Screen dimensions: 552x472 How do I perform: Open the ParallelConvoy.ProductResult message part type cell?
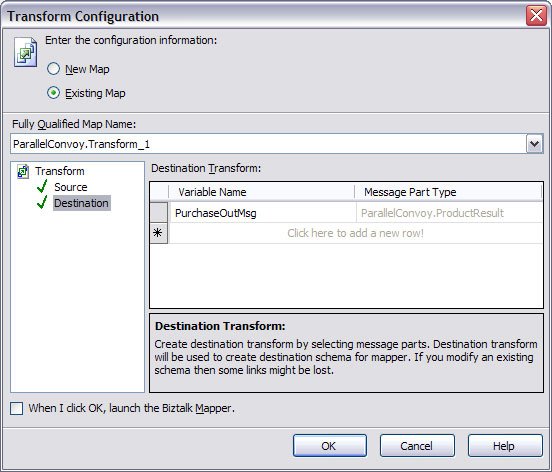[x=448, y=213]
